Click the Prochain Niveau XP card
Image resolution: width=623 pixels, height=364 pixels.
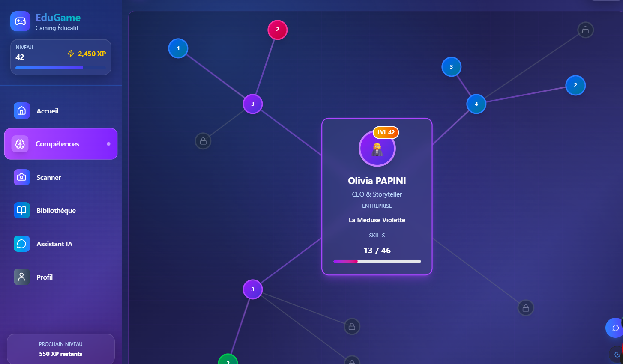[60, 349]
